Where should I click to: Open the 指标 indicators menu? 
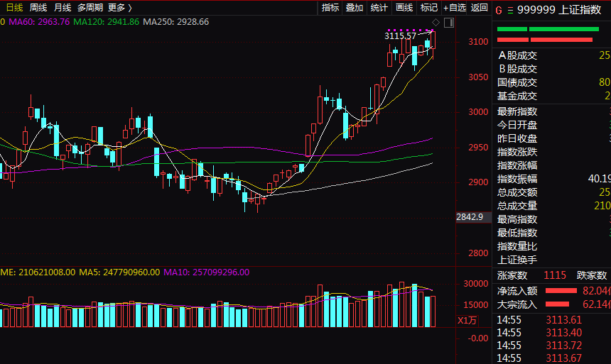(330, 7)
